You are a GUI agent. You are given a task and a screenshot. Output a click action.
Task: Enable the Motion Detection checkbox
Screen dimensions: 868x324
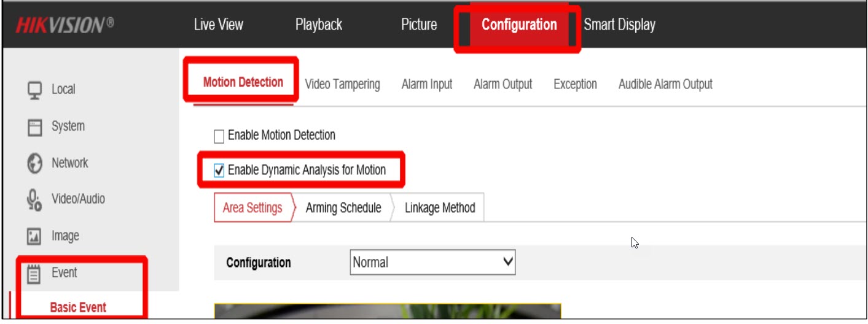tap(219, 136)
